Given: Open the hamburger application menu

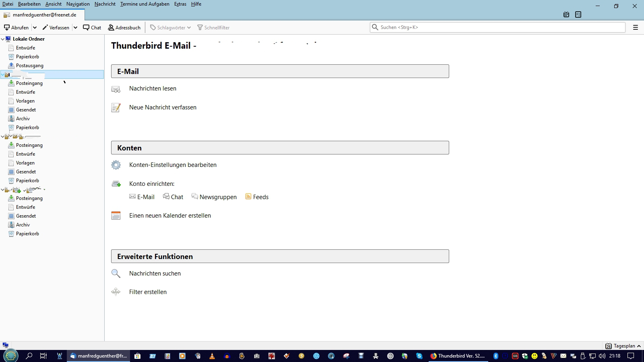Looking at the screenshot, I should (636, 27).
